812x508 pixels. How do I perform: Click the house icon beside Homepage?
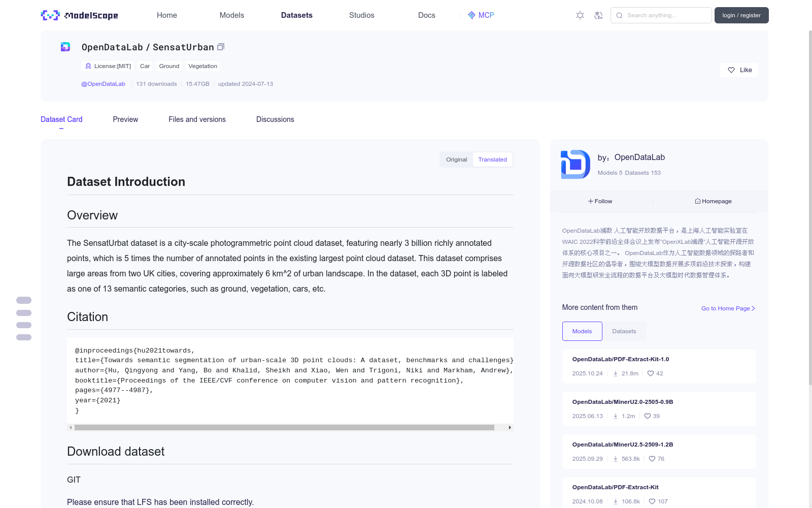[x=698, y=201]
